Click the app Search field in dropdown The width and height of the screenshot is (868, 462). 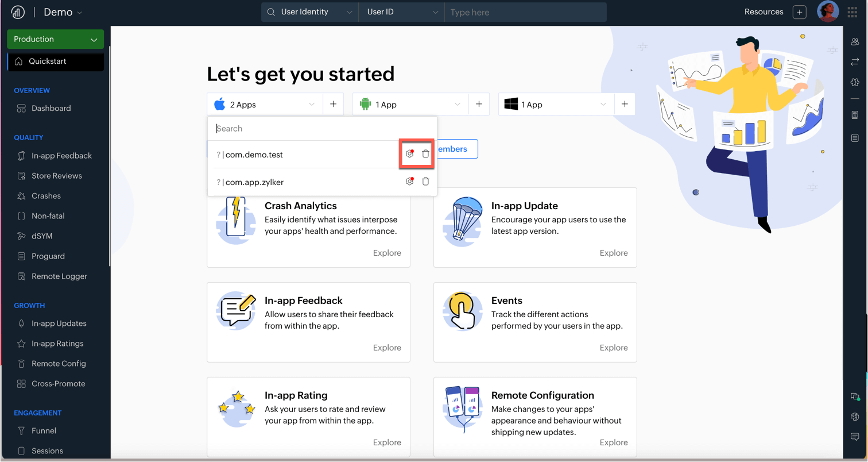[x=322, y=129]
